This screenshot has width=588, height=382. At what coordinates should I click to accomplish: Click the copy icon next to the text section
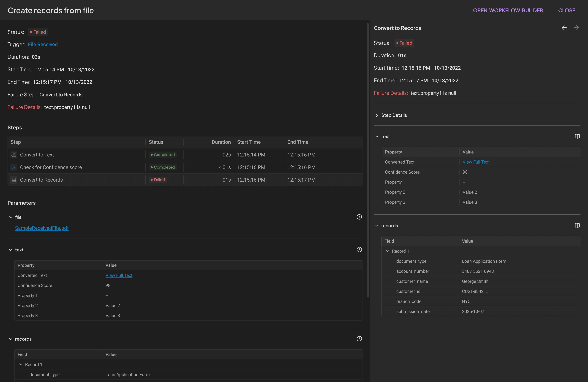(577, 136)
